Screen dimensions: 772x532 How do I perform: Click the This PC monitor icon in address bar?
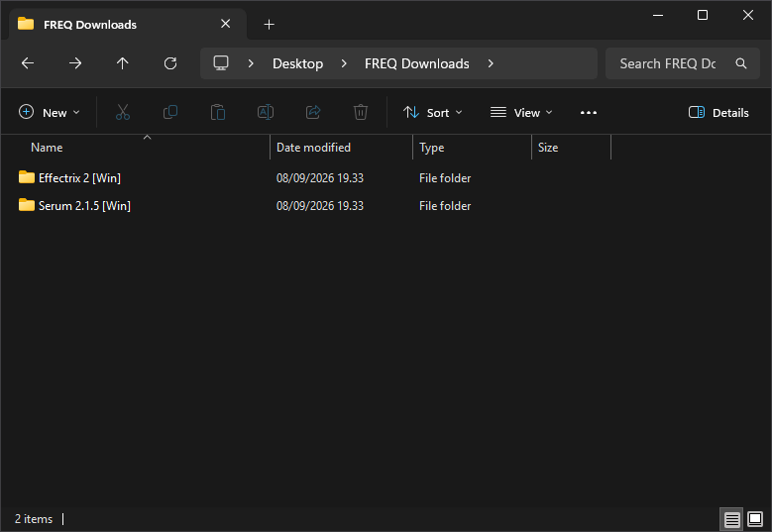pos(221,63)
